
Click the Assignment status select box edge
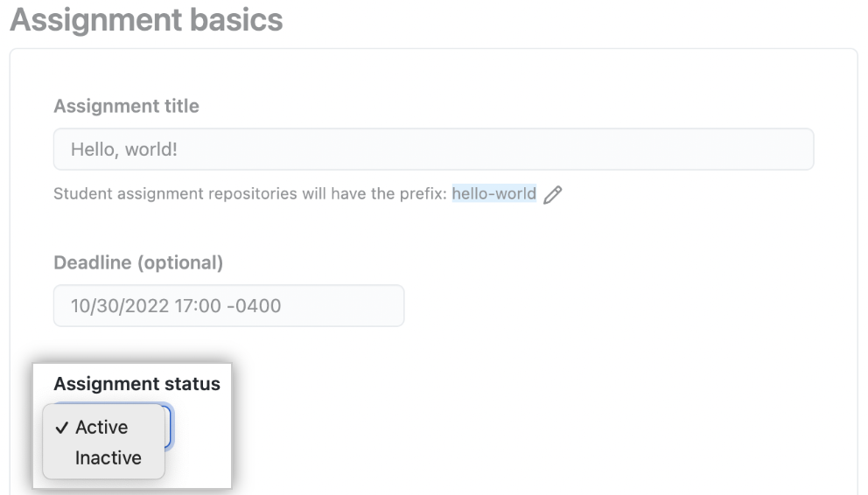(169, 426)
